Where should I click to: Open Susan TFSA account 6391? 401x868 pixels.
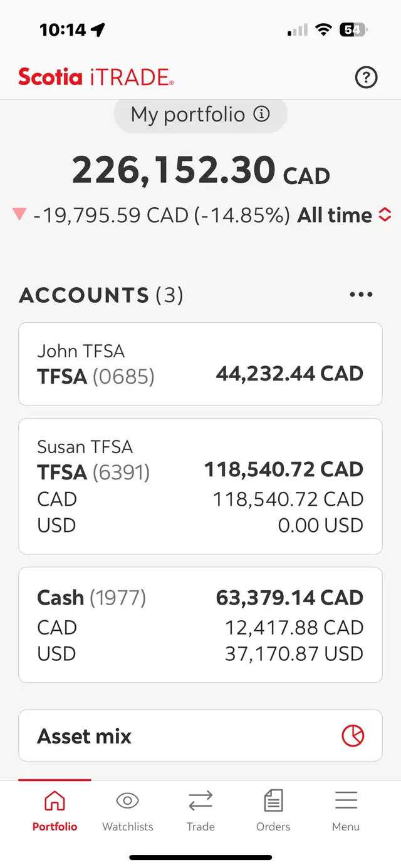click(200, 486)
